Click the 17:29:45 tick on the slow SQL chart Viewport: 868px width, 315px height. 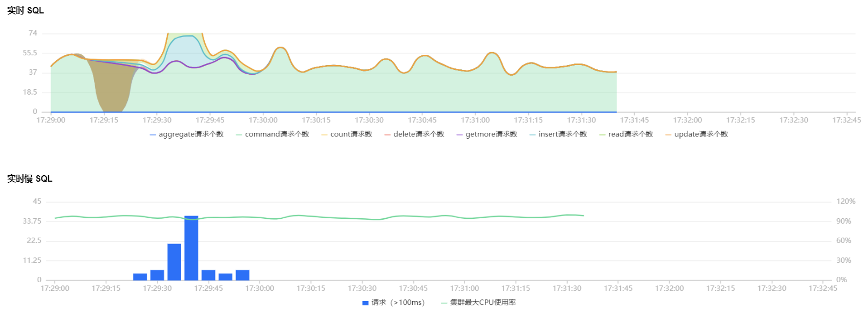click(209, 288)
